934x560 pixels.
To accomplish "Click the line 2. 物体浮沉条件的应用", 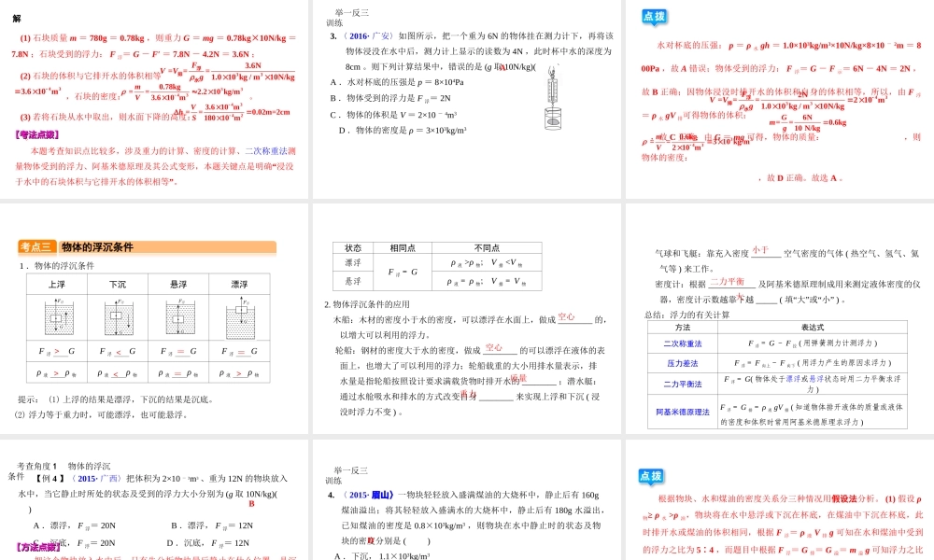I will [x=367, y=304].
